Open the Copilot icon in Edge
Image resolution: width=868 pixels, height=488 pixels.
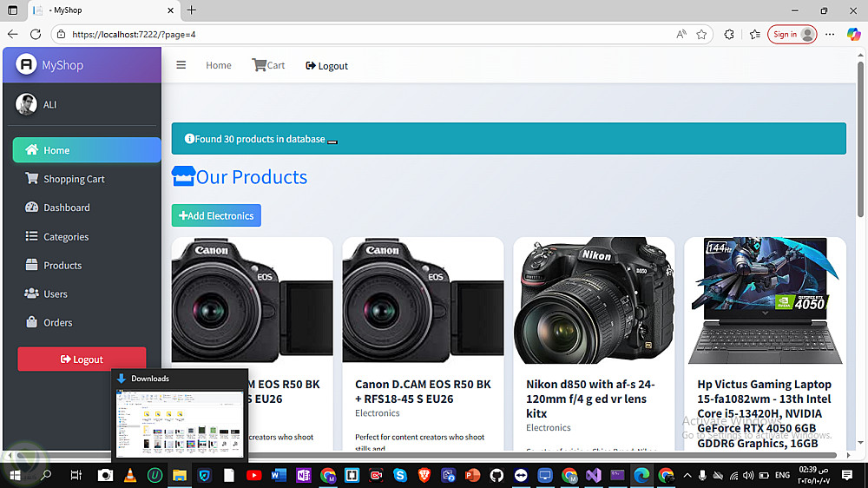coord(853,35)
